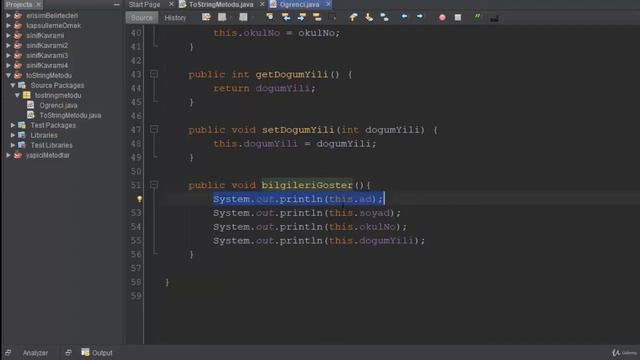This screenshot has width=640, height=360.
Task: Minimize the Projects panel
Action: tap(117, 4)
